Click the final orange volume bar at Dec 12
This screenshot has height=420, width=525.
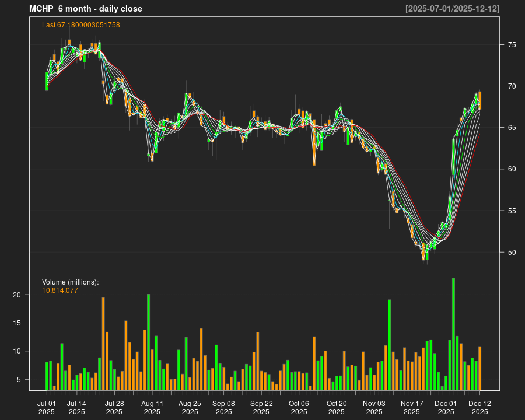click(x=480, y=367)
